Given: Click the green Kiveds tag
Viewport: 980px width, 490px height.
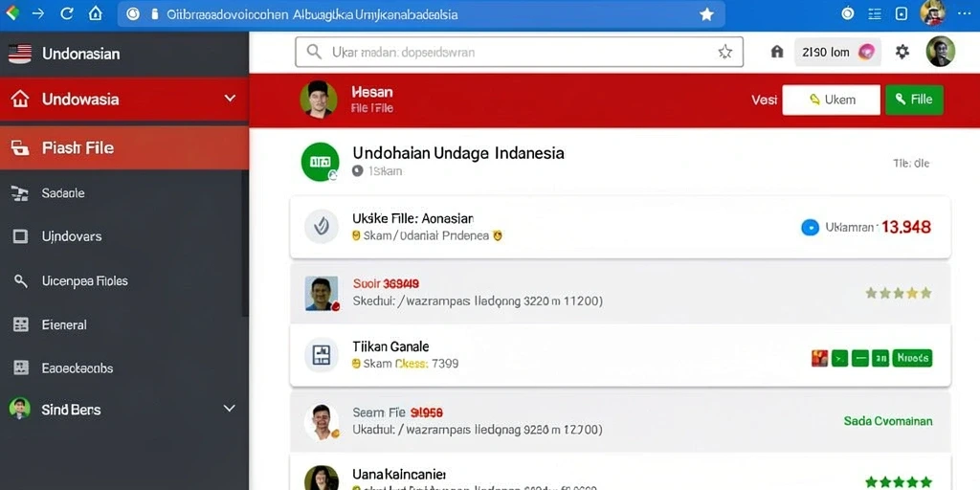Looking at the screenshot, I should (912, 358).
